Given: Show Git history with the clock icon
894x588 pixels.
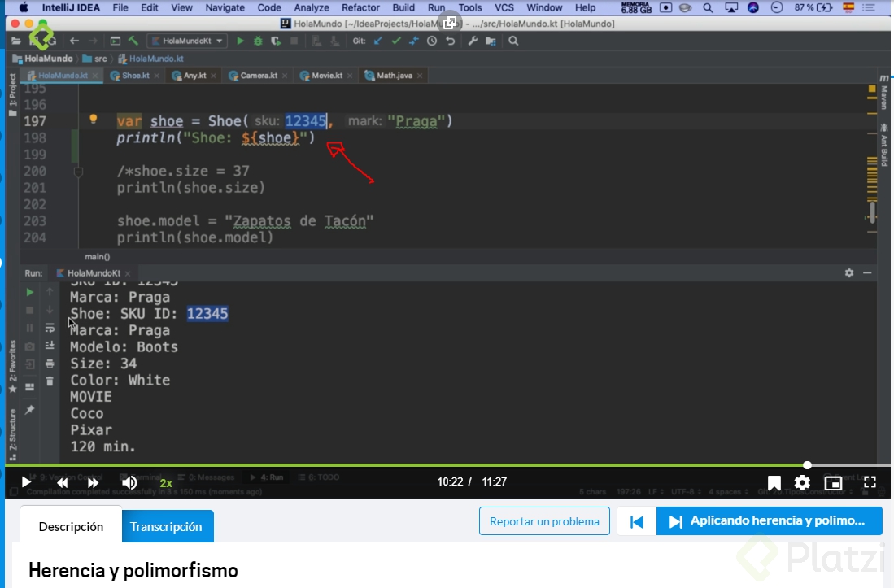Looking at the screenshot, I should [432, 41].
